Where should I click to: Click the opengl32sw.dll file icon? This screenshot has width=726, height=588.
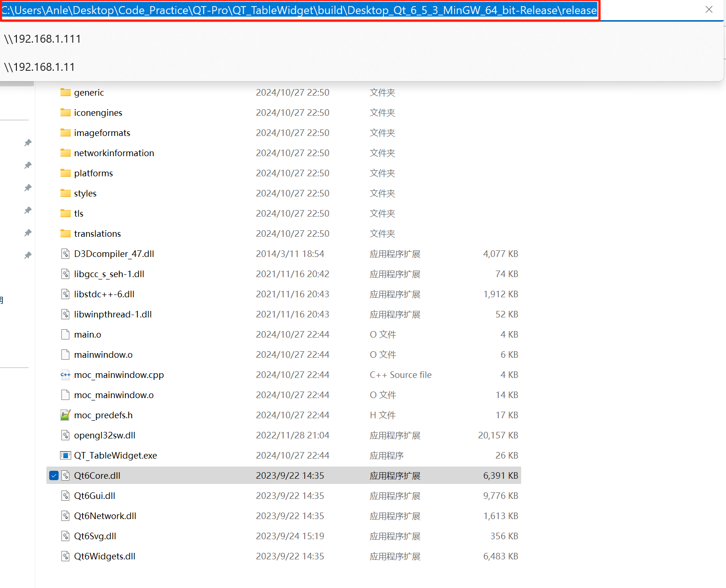click(x=66, y=435)
